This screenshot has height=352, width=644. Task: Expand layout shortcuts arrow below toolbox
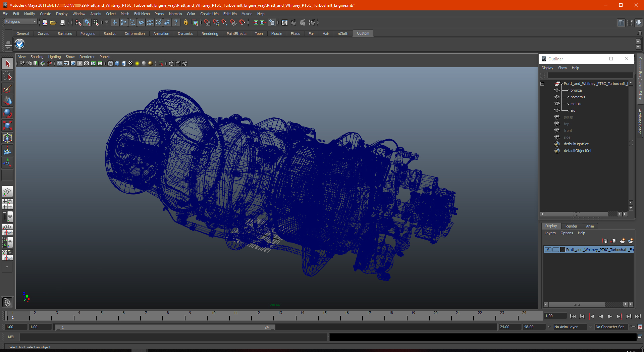tap(7, 267)
